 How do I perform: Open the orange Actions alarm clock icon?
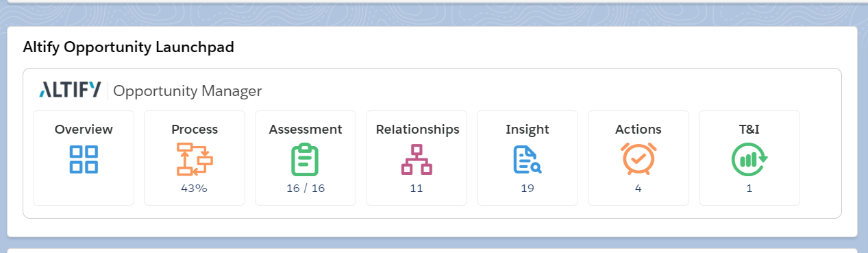(x=638, y=158)
